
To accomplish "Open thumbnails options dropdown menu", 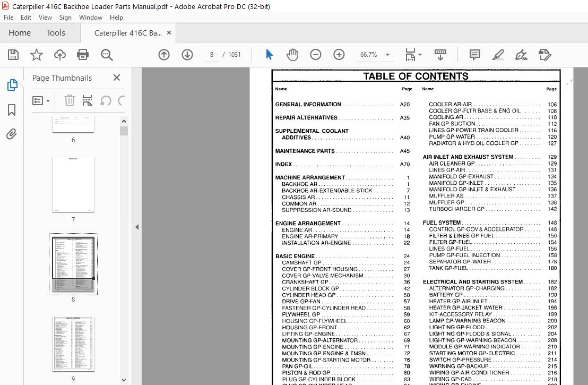I will tap(41, 100).
